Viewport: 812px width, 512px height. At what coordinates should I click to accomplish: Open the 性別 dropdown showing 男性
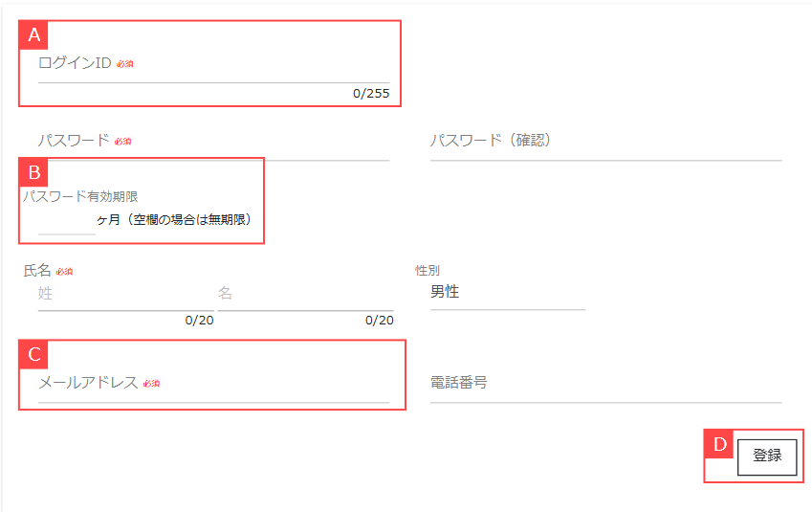click(x=507, y=292)
